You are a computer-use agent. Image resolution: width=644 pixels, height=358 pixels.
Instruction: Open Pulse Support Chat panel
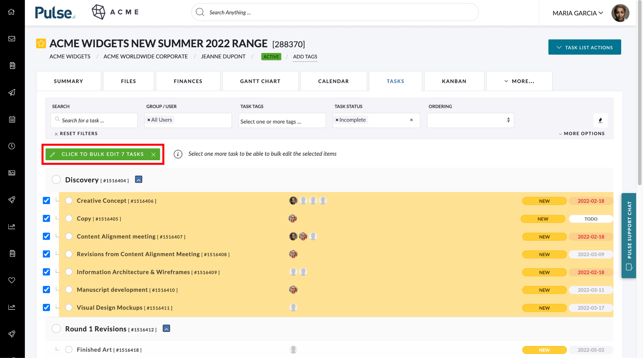[x=629, y=235]
